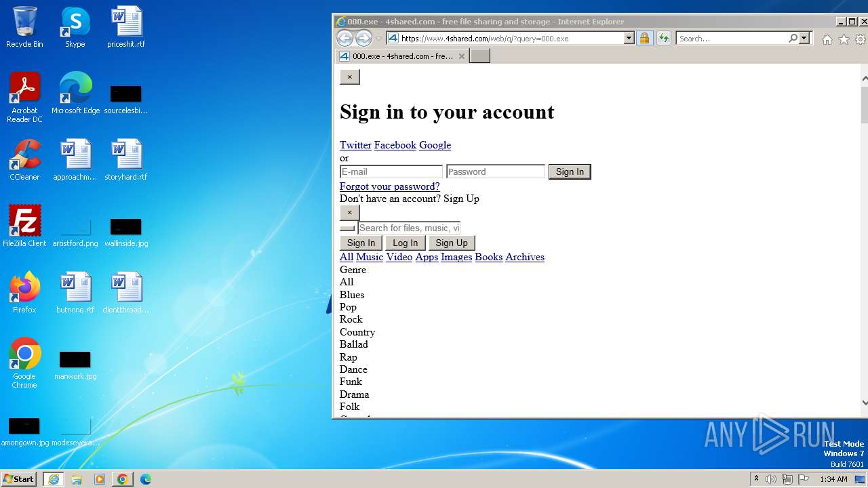Open the taskbar volume speaker icon

[771, 479]
